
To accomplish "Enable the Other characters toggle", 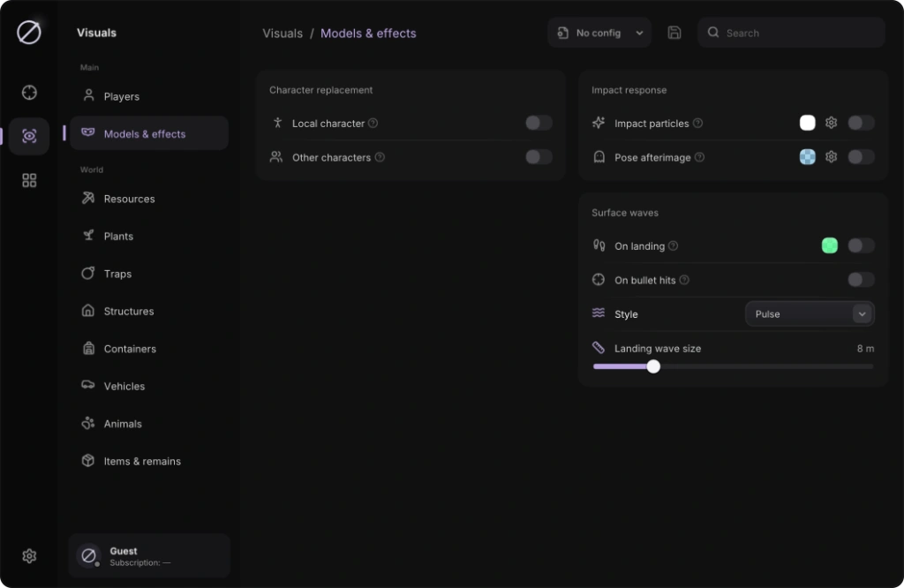I will (539, 157).
